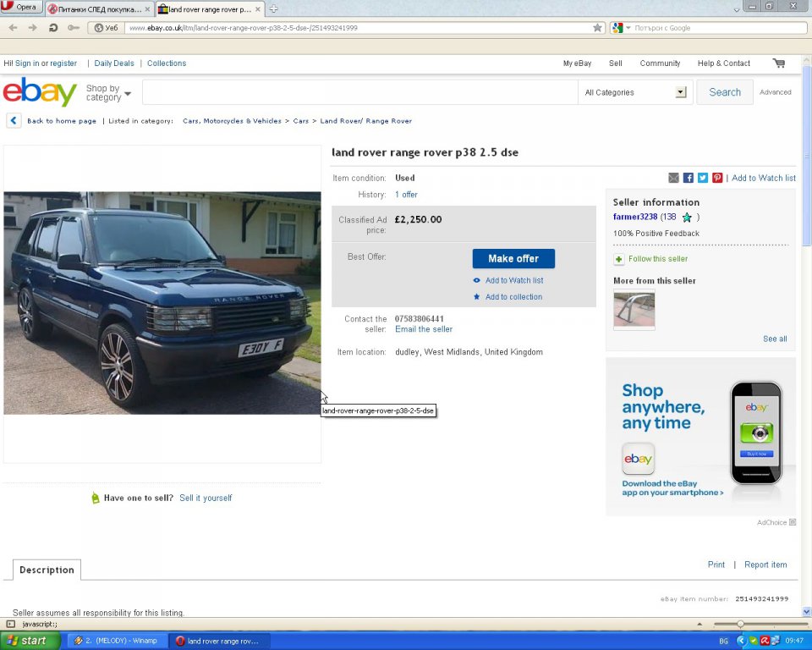Go forward with the browser forward arrow

[x=33, y=27]
